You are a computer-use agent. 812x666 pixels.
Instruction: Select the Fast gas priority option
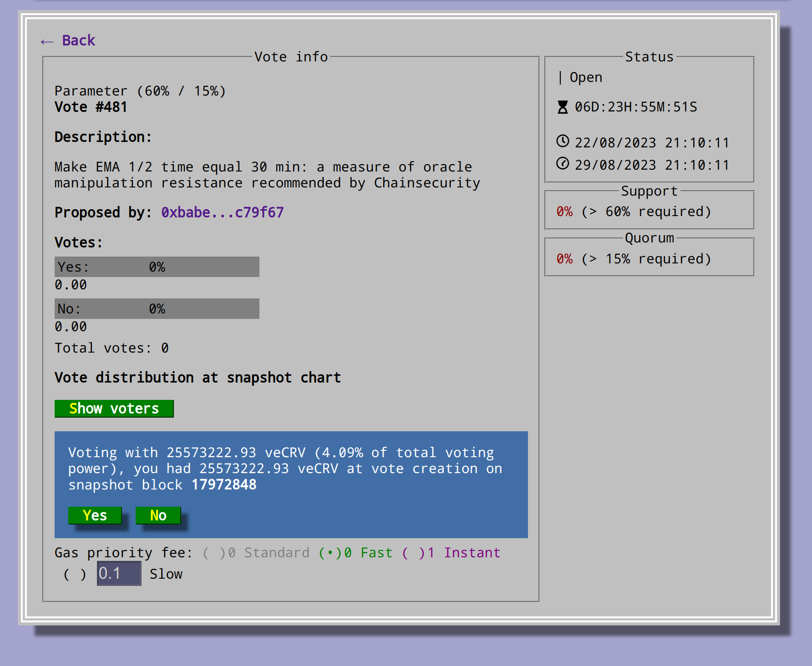click(x=329, y=553)
